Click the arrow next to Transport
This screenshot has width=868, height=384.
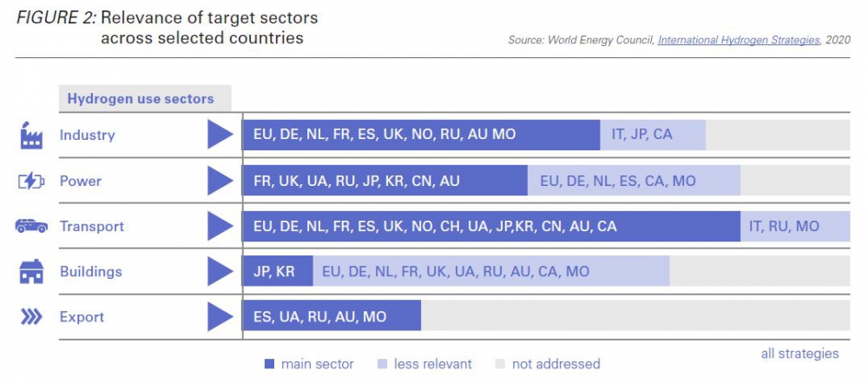220,226
